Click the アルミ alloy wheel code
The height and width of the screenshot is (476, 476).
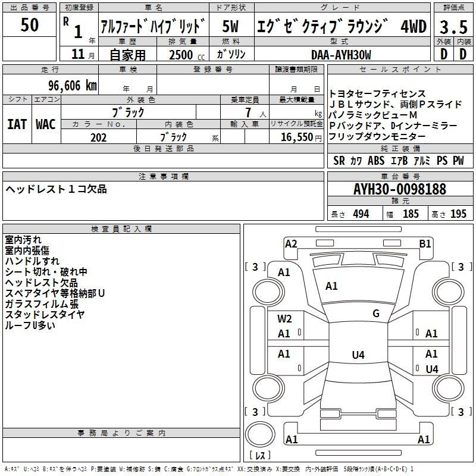pyautogui.click(x=422, y=161)
